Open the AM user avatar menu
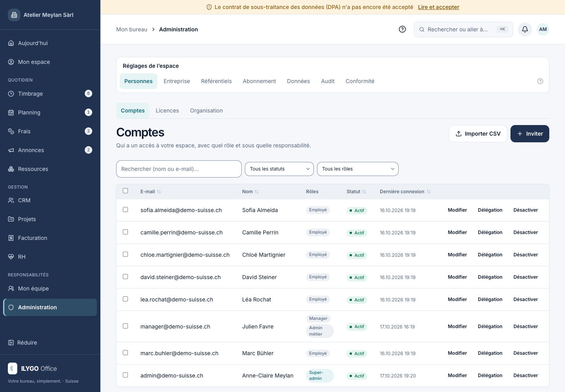 [543, 29]
